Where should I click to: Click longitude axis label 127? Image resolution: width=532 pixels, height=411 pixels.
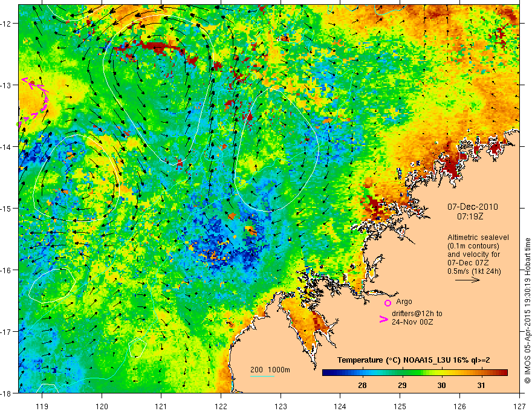coord(519,406)
